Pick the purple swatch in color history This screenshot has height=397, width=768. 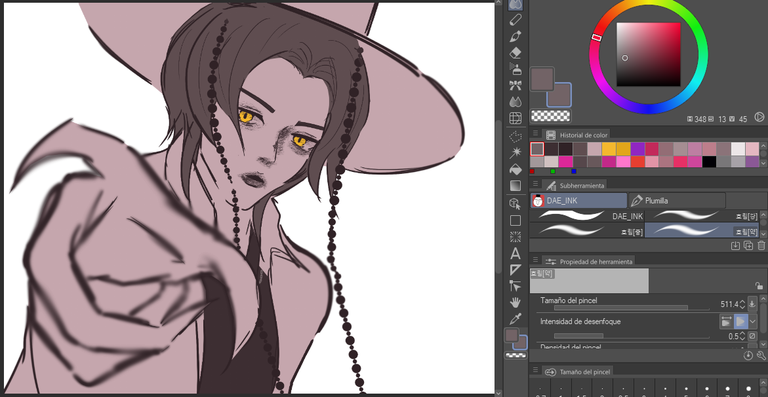637,149
